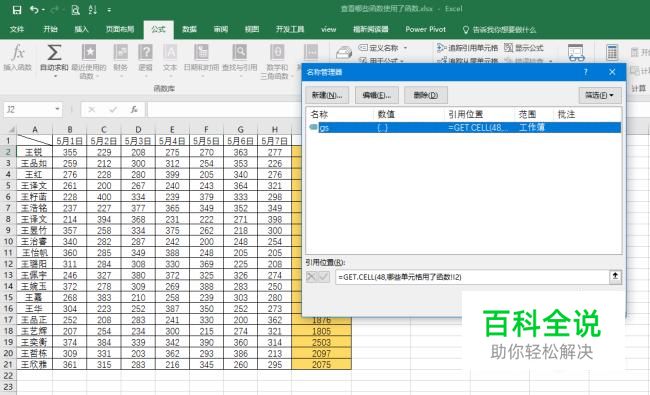
Task: Click the Tell Me search lightbulb box
Action: pyautogui.click(x=499, y=29)
